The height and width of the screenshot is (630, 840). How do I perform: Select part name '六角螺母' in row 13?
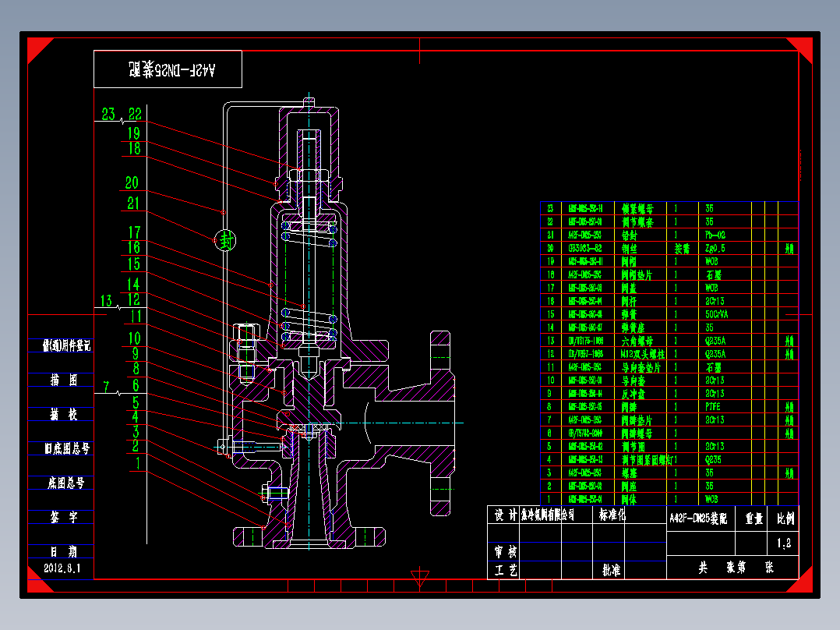pyautogui.click(x=637, y=341)
